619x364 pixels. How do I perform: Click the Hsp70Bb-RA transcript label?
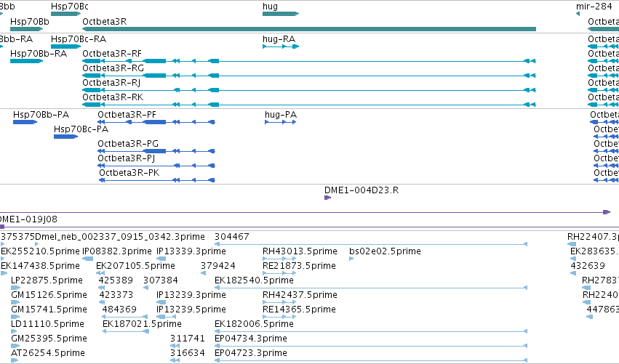pos(39,54)
